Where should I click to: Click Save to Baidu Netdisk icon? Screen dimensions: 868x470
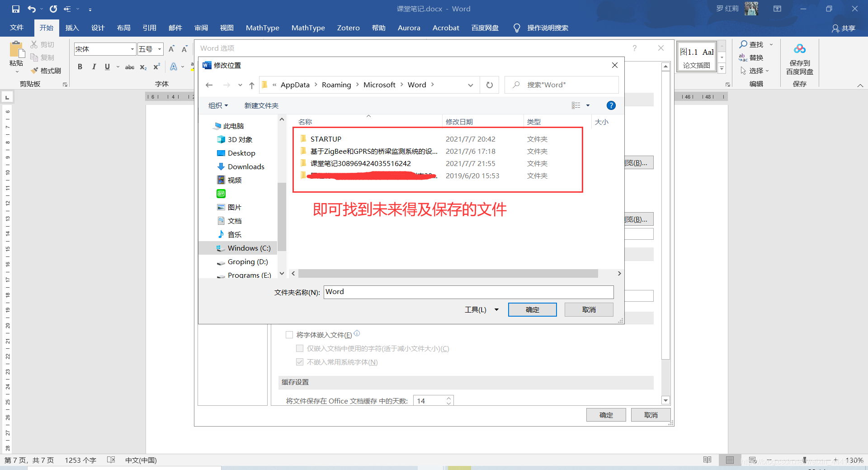click(x=799, y=49)
